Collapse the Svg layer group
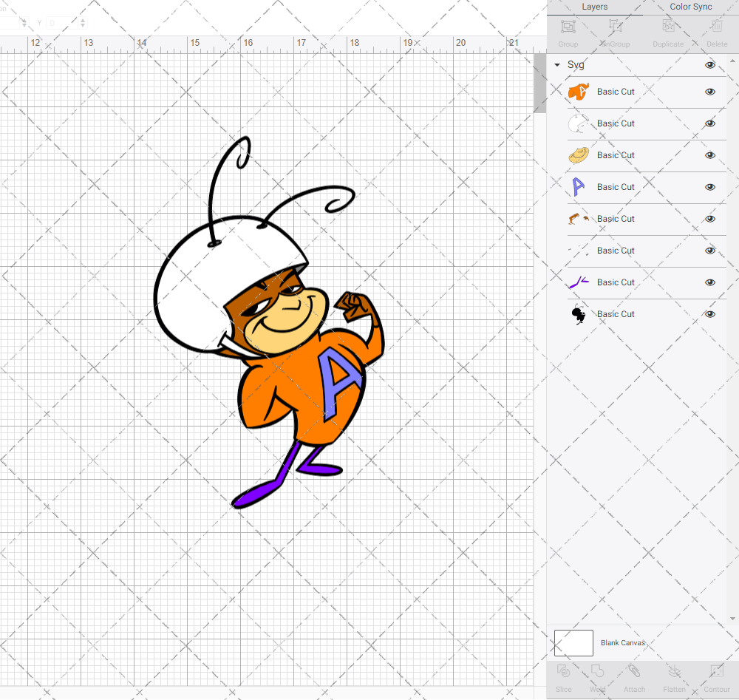The height and width of the screenshot is (700, 739). point(557,65)
